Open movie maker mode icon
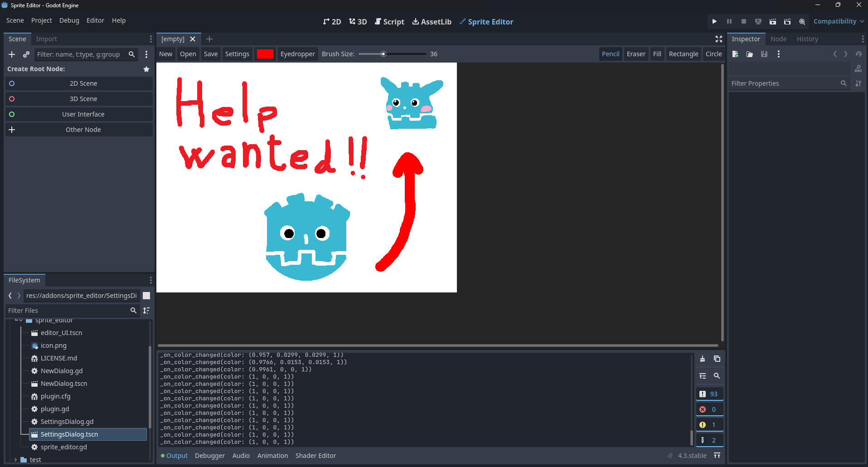Image resolution: width=868 pixels, height=467 pixels. pos(802,21)
